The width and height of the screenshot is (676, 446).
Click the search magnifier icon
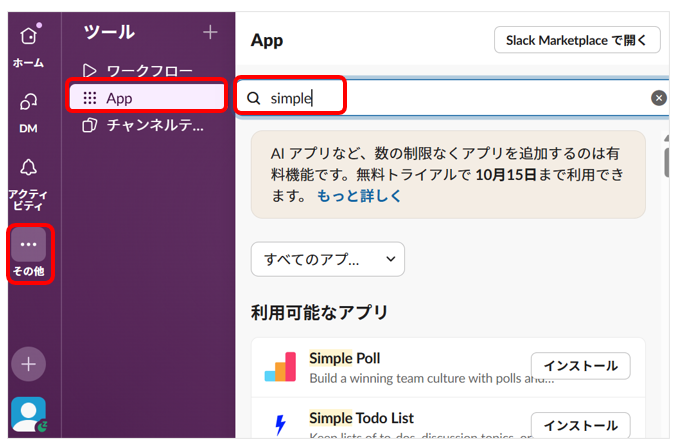tap(254, 98)
